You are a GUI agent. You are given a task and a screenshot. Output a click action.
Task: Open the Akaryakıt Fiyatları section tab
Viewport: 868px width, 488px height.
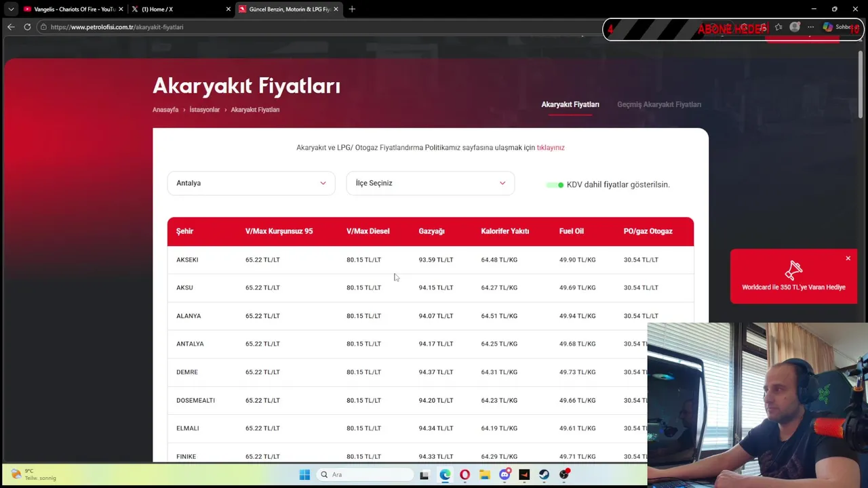click(x=570, y=104)
